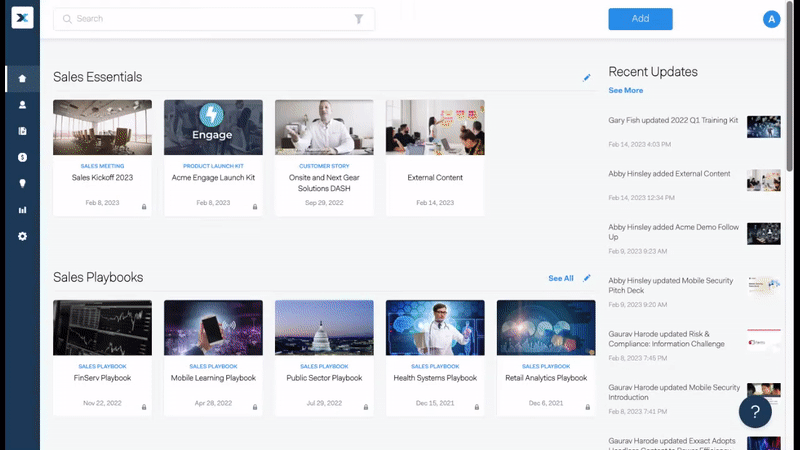The width and height of the screenshot is (800, 450).
Task: Open the user avatar menu
Action: (x=770, y=19)
